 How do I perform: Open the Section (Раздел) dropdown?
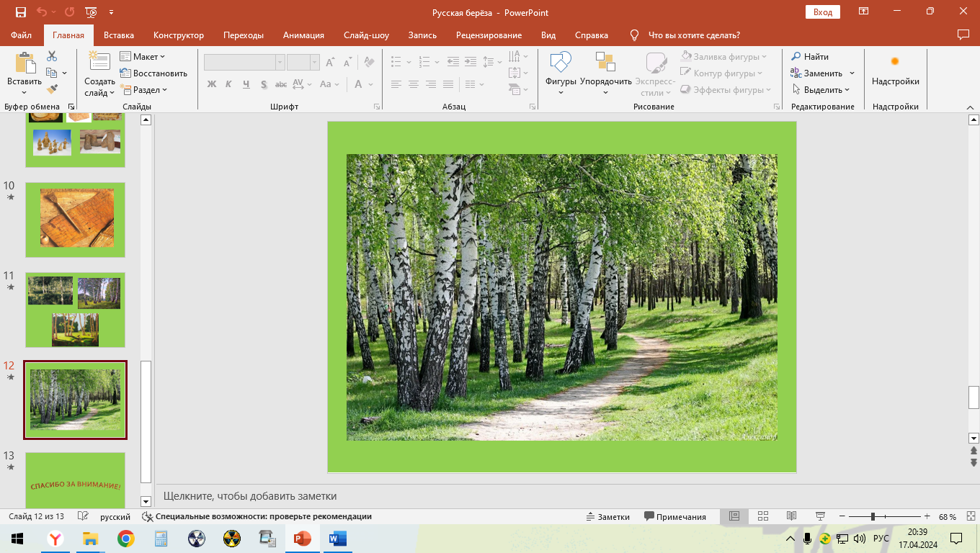[144, 90]
